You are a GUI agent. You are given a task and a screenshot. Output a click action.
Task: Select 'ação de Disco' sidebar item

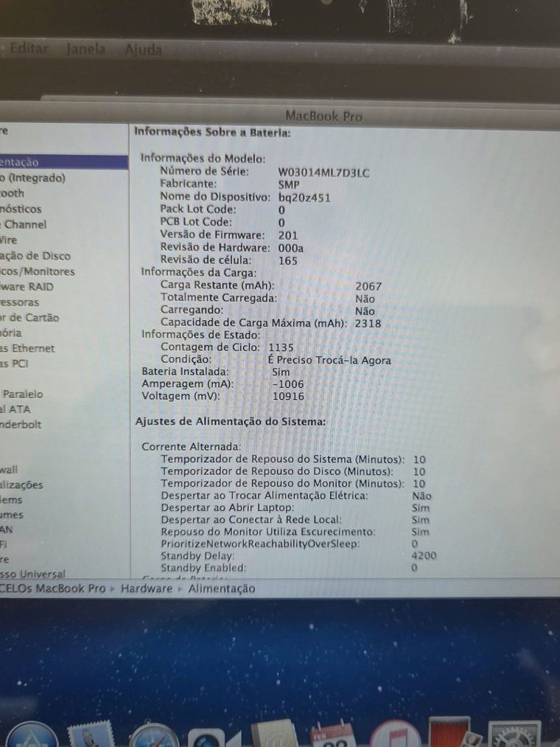point(35,256)
